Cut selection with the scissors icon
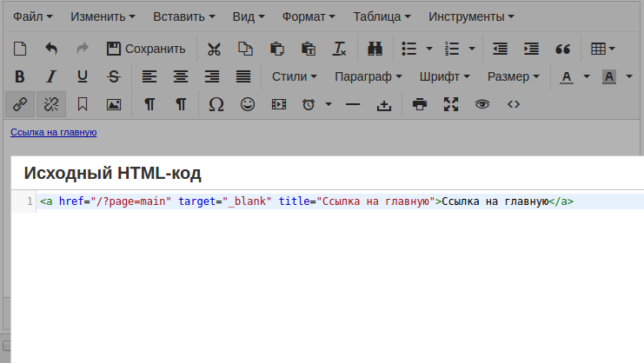The width and height of the screenshot is (644, 363). pyautogui.click(x=214, y=49)
